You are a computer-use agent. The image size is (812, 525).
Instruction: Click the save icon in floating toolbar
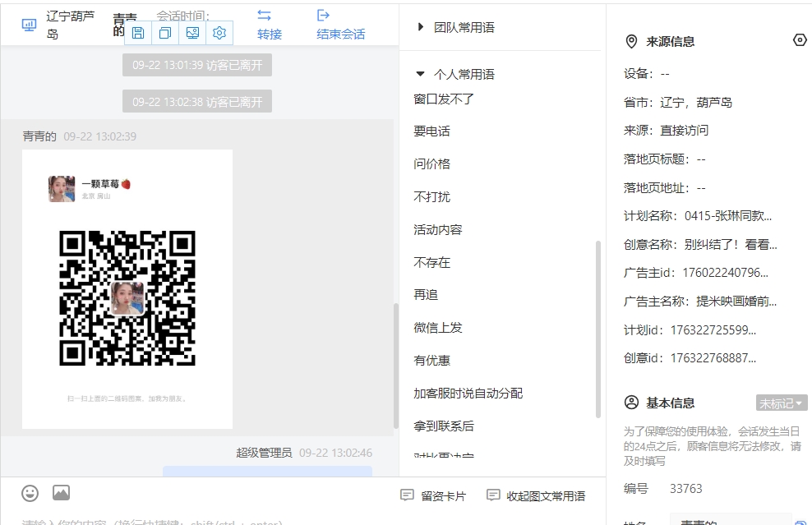[138, 33]
